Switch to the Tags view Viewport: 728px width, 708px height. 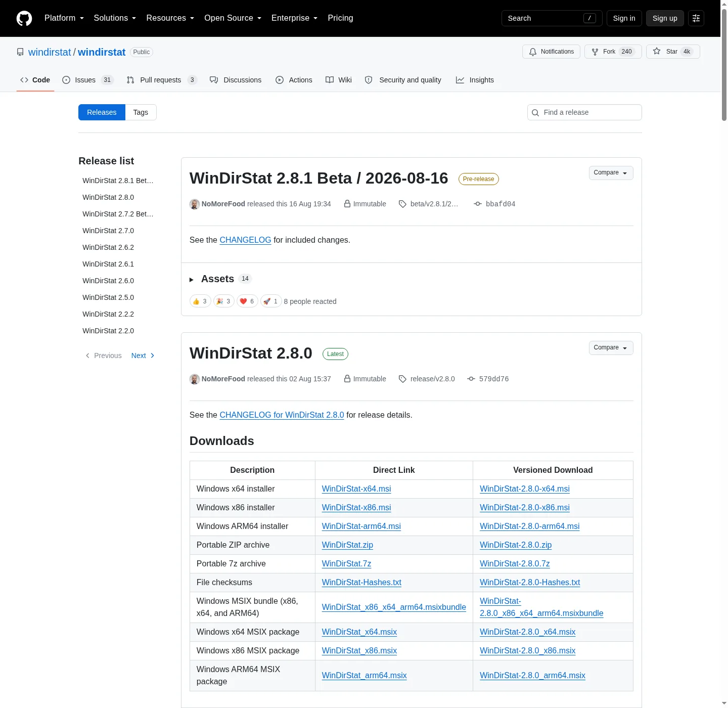click(x=141, y=112)
